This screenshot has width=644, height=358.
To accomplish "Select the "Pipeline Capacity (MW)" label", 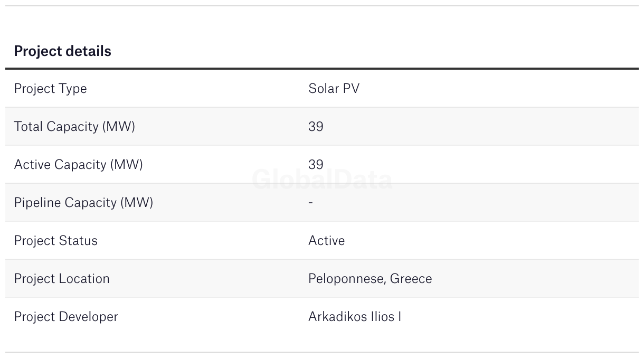I will [x=83, y=203].
